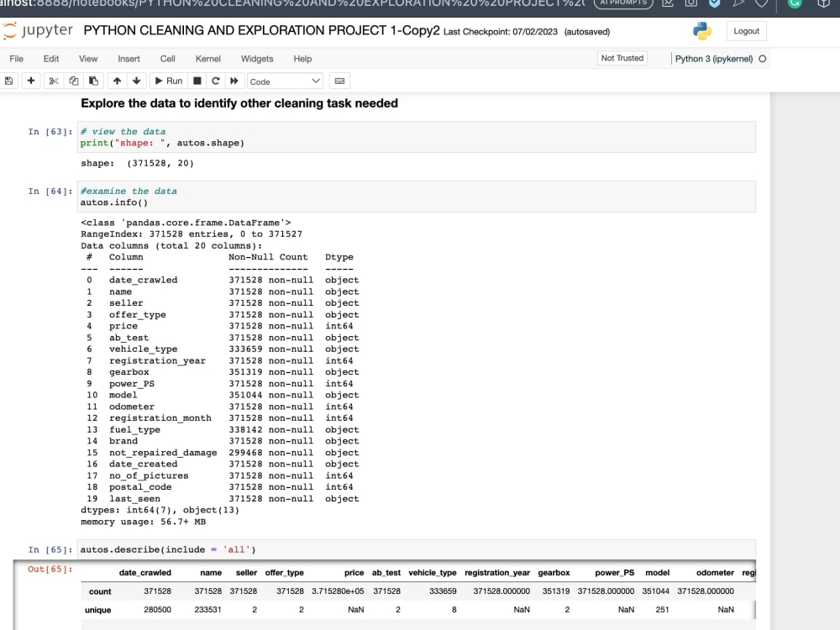Screen dimensions: 840x630
Task: Click the Not Trusted indicator
Action: (622, 58)
